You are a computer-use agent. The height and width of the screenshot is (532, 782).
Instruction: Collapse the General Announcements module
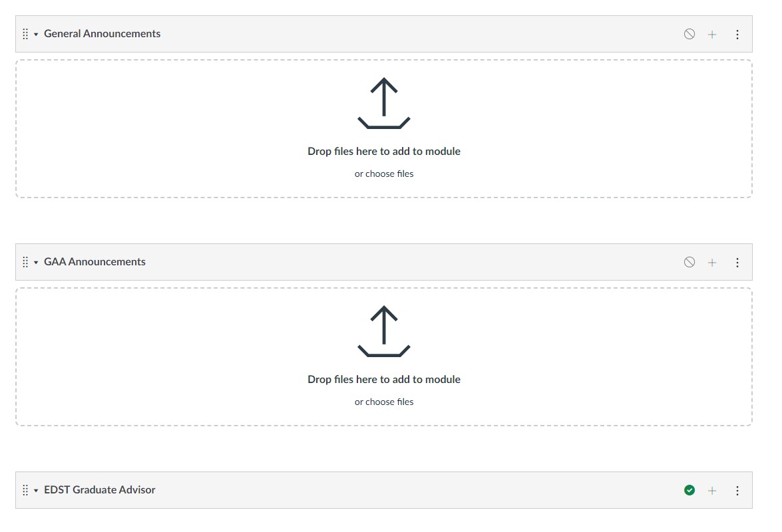[35, 34]
